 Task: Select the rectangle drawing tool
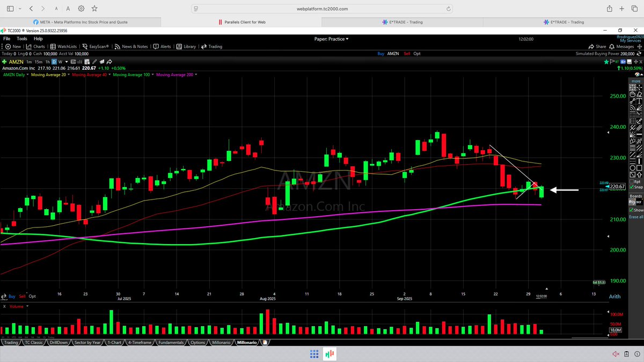(639, 167)
